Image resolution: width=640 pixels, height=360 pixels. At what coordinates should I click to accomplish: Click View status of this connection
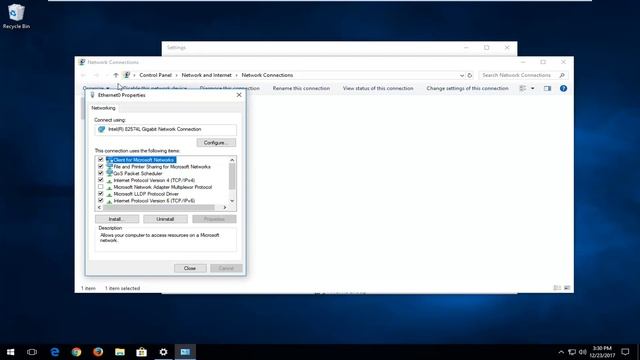(378, 88)
